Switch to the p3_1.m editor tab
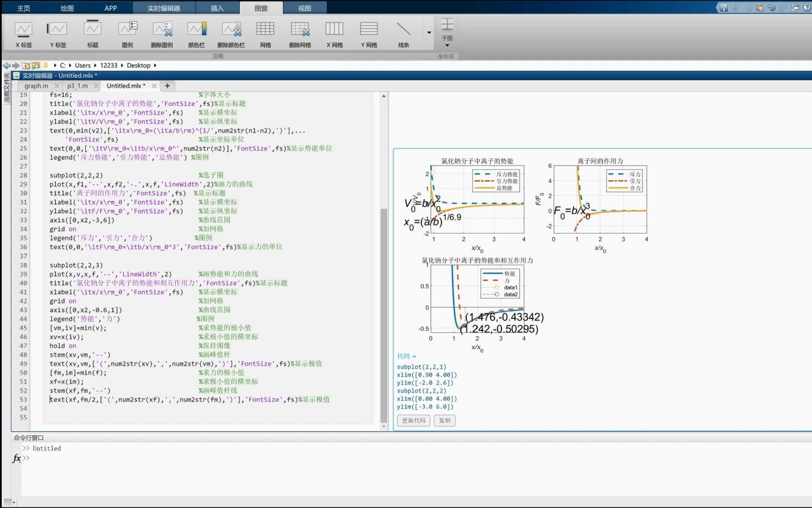Screen dimensions: 812x508 (x=77, y=86)
